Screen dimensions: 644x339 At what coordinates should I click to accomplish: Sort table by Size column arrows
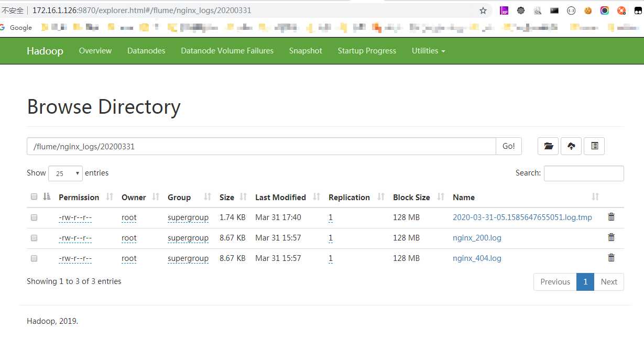click(x=243, y=197)
